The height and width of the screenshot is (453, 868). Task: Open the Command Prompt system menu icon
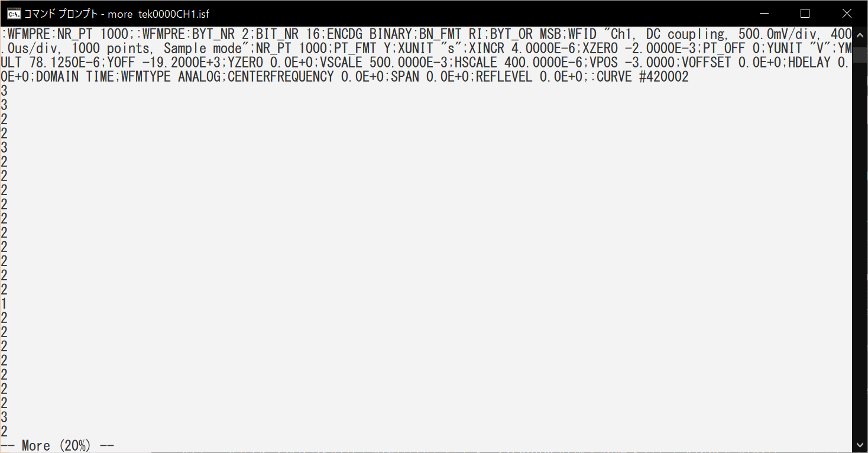(14, 14)
